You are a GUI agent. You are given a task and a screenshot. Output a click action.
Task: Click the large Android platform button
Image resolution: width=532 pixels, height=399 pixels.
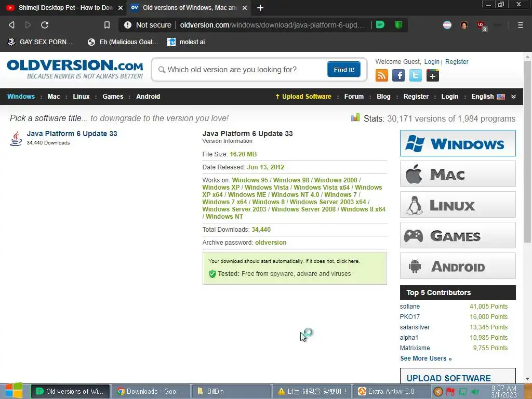[458, 266]
